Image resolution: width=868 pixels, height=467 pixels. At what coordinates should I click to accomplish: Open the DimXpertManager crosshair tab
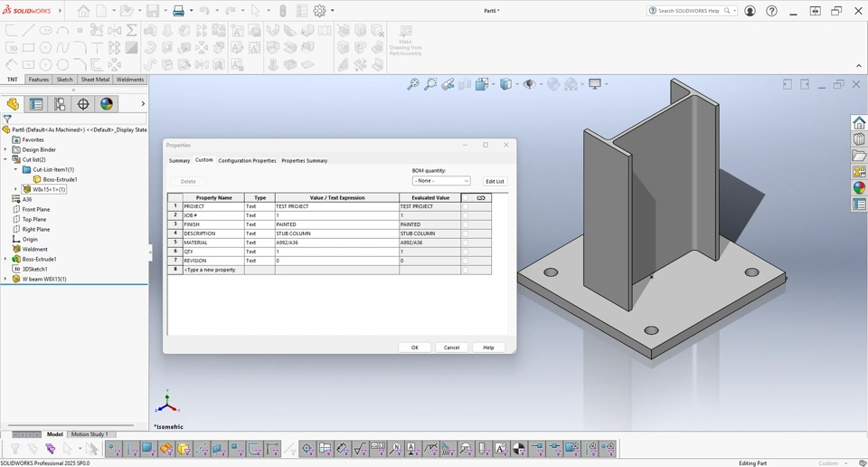click(83, 104)
